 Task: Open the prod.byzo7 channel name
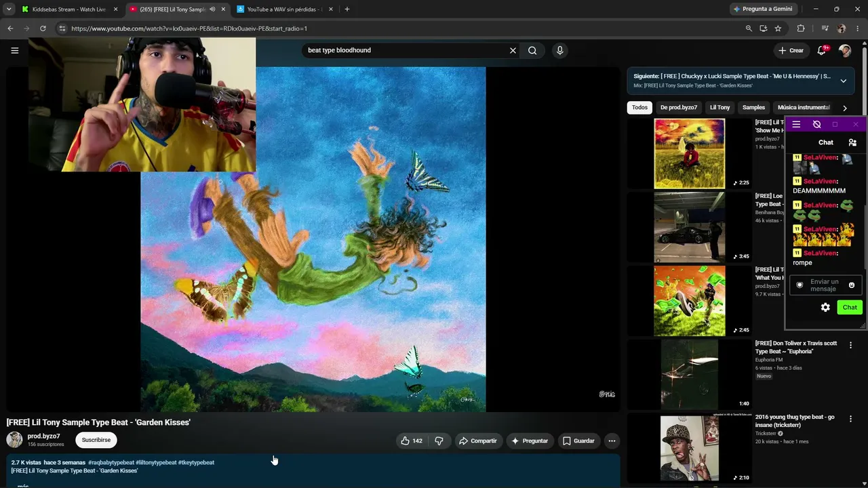[x=44, y=436]
